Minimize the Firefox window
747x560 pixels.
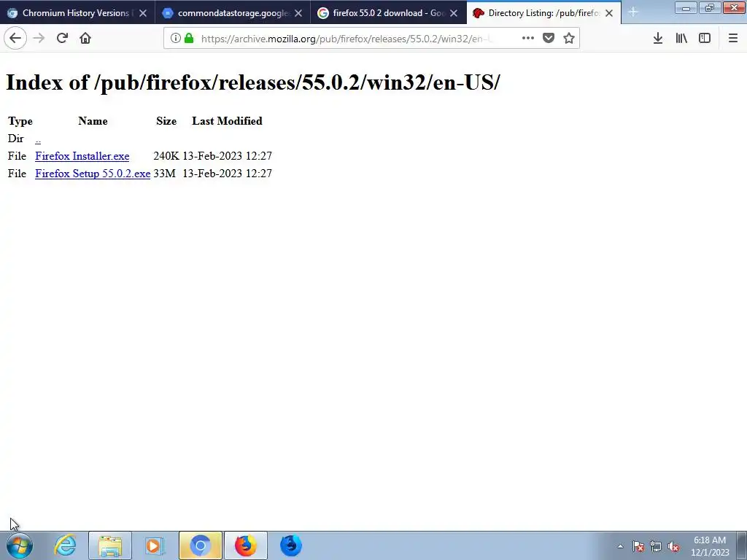[686, 7]
